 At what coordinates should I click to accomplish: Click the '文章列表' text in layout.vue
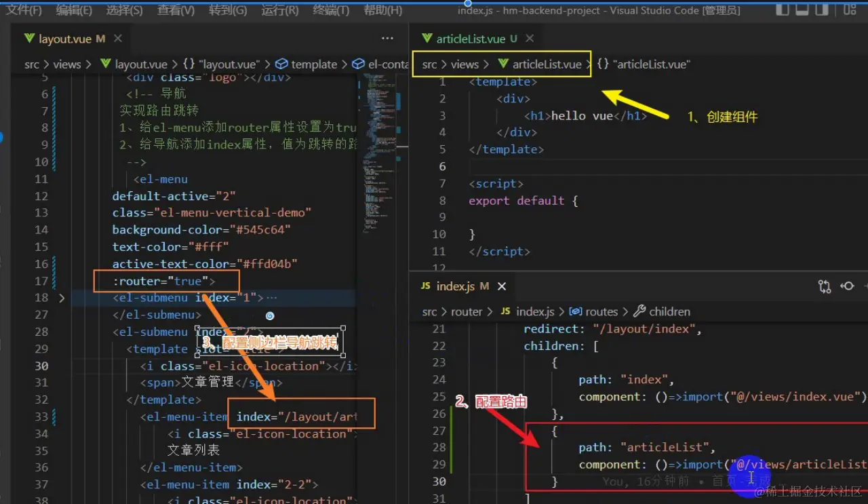point(194,450)
